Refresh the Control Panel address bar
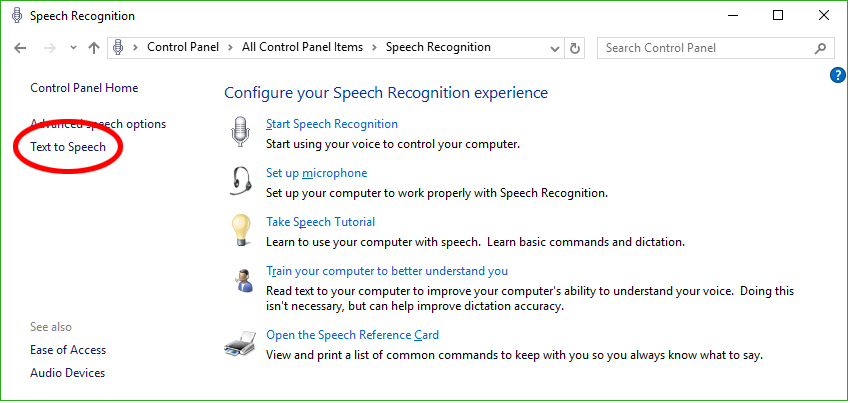Screen dimensions: 850x403 coord(575,48)
